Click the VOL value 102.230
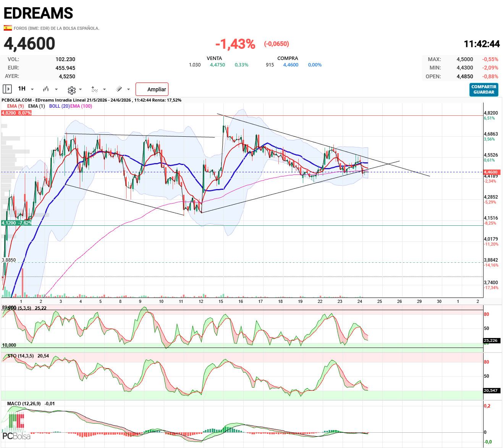503x448 pixels. click(x=65, y=59)
